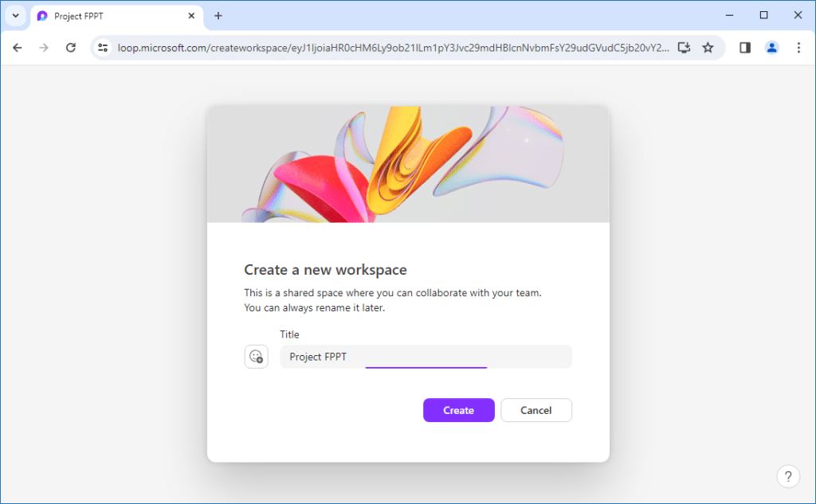Open a new browser tab

pyautogui.click(x=218, y=15)
